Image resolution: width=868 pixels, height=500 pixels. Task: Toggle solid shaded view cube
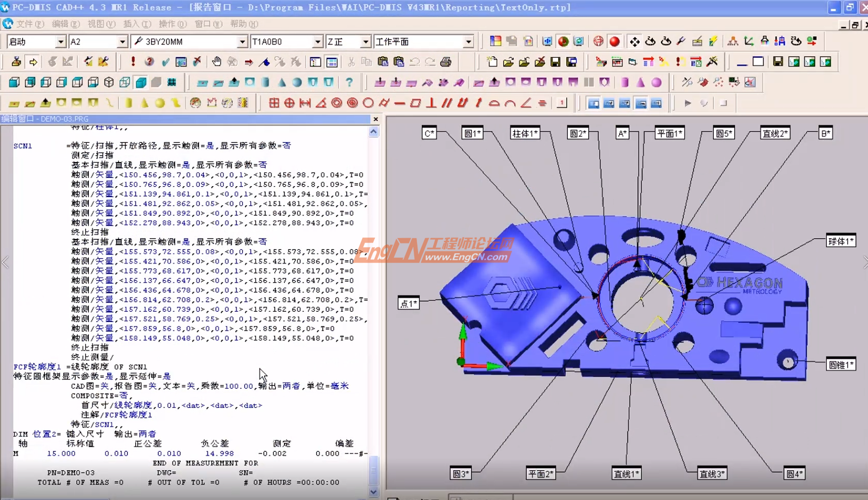141,82
